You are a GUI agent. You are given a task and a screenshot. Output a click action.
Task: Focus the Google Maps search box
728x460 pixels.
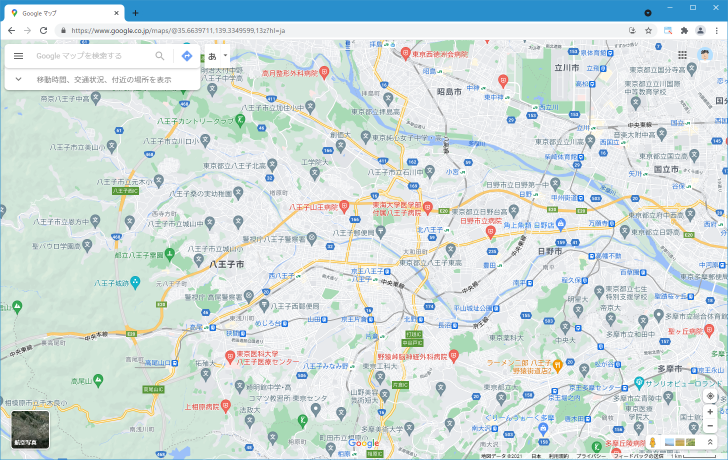click(93, 56)
